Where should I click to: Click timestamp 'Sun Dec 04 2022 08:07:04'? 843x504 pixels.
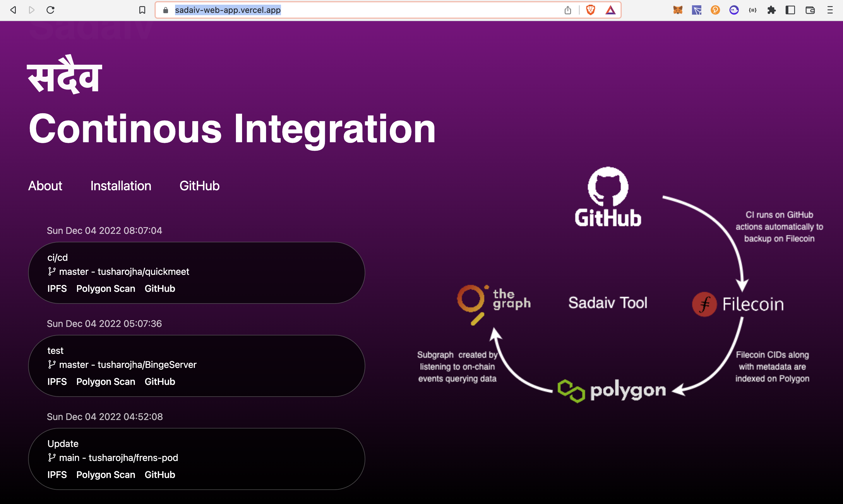click(x=104, y=231)
